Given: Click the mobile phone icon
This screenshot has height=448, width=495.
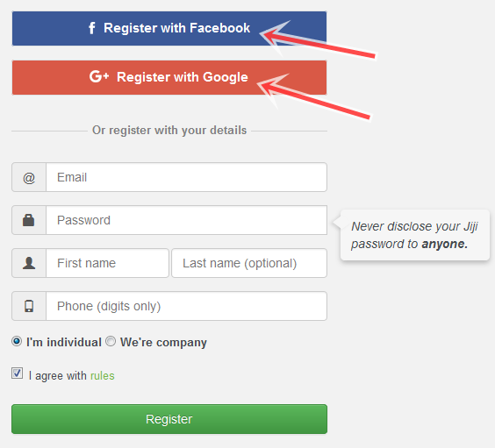Looking at the screenshot, I should tap(29, 306).
